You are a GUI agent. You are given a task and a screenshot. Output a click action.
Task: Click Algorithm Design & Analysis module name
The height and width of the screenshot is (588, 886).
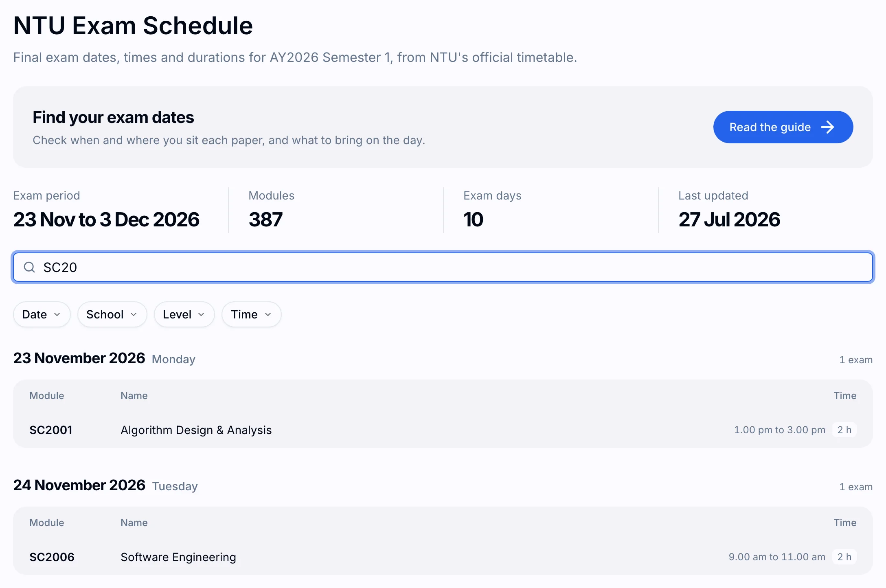[x=196, y=430]
